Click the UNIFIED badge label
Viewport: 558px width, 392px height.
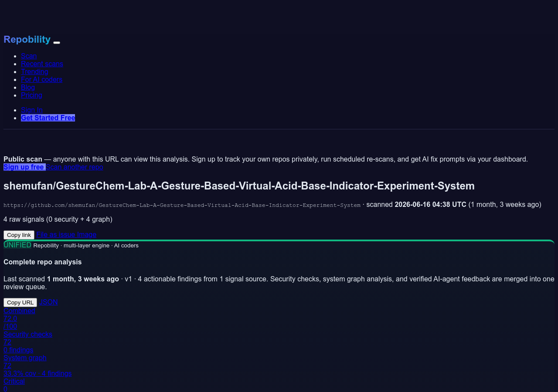(x=17, y=245)
